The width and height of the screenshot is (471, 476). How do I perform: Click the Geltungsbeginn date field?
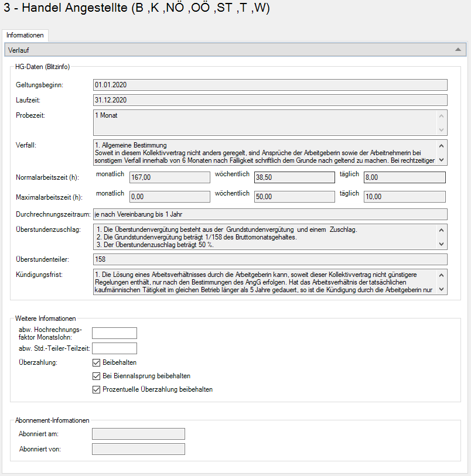point(269,85)
